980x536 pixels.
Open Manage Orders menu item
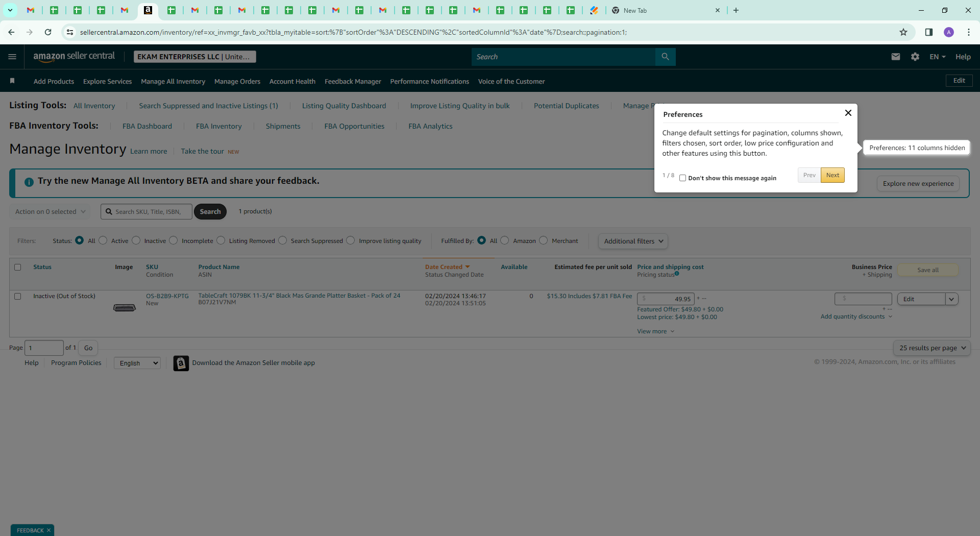[237, 81]
